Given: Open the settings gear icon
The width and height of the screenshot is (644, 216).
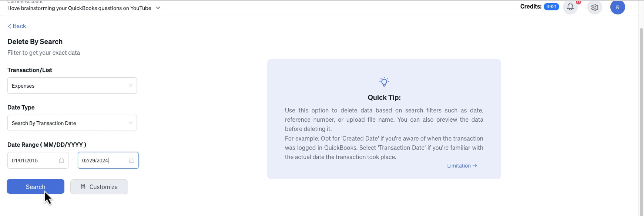Looking at the screenshot, I should tap(595, 7).
